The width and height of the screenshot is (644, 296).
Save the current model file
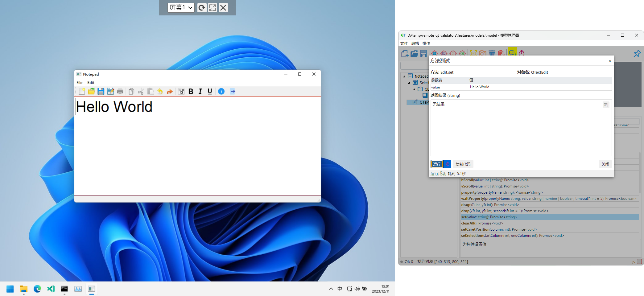point(423,53)
